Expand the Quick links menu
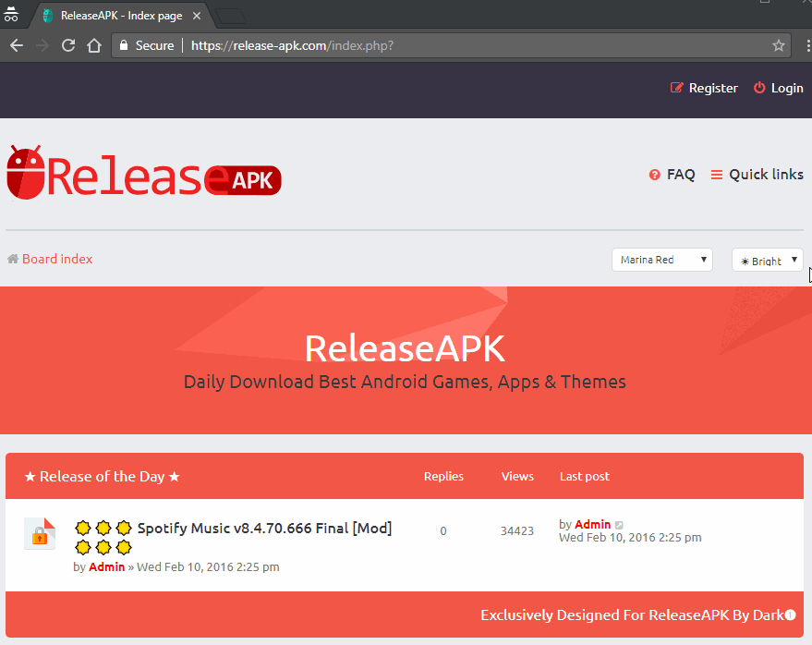 pos(766,175)
